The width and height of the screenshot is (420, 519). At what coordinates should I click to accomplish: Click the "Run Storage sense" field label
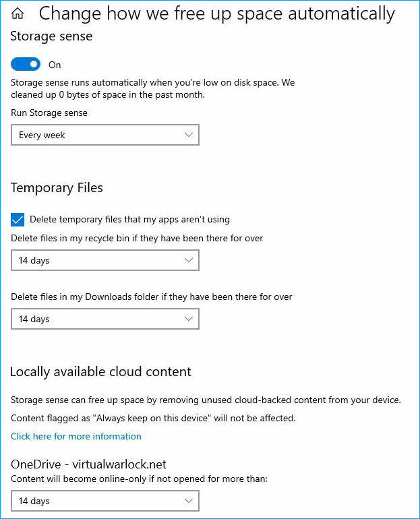[49, 113]
